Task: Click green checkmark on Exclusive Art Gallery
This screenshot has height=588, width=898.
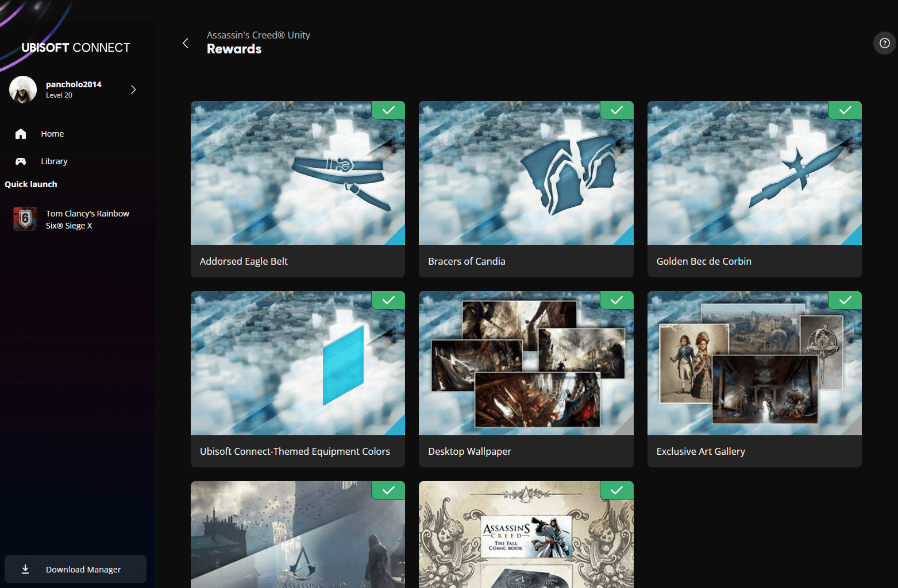Action: pyautogui.click(x=845, y=300)
